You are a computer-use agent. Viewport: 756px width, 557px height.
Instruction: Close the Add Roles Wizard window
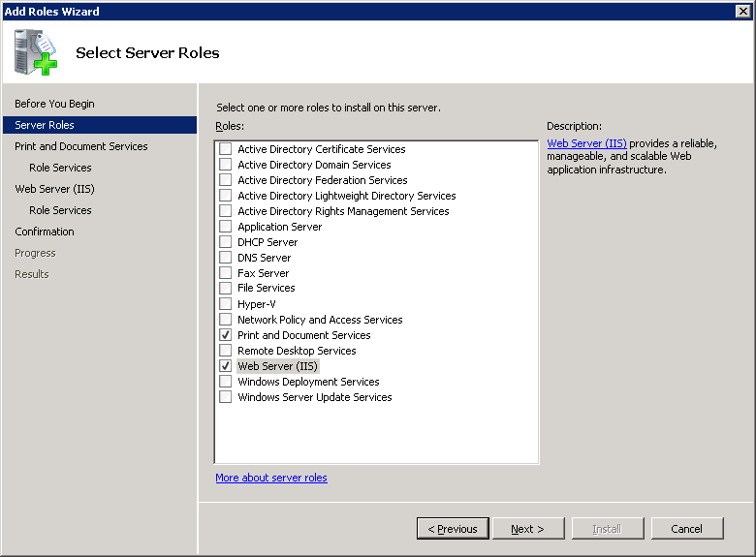[742, 11]
